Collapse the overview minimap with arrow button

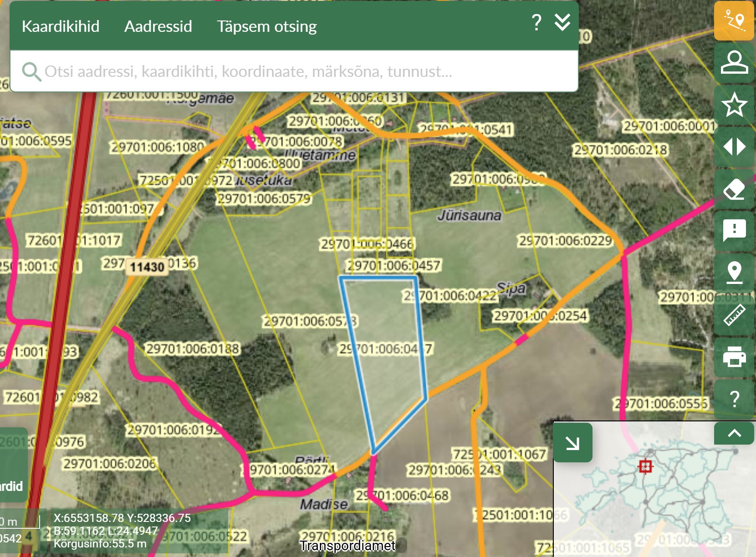[572, 443]
